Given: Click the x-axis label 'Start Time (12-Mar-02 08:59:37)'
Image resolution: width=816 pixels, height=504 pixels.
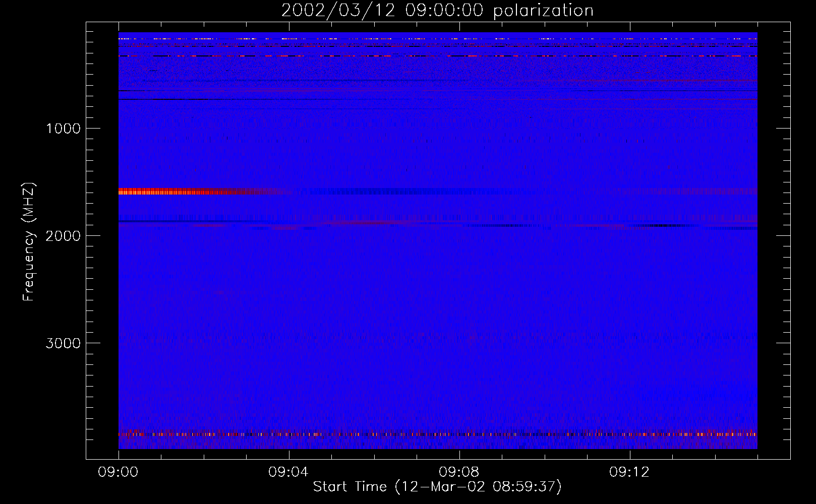Looking at the screenshot, I should [437, 487].
